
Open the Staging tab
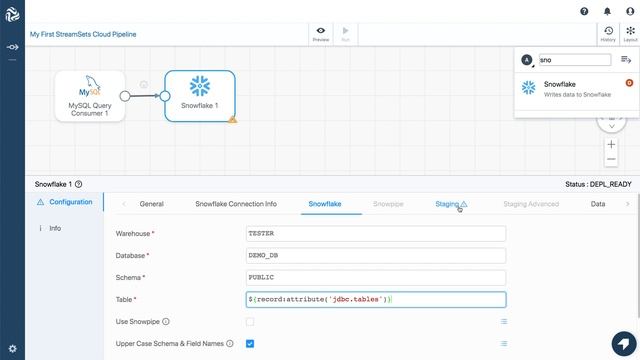(x=451, y=204)
